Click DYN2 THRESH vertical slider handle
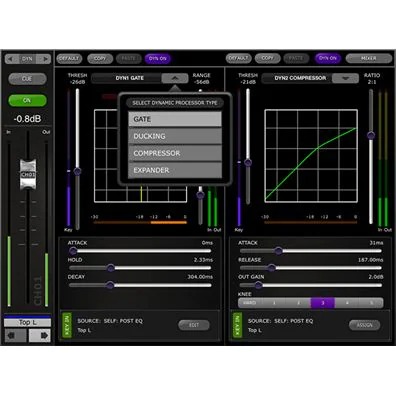The image size is (396, 396). pos(248,162)
